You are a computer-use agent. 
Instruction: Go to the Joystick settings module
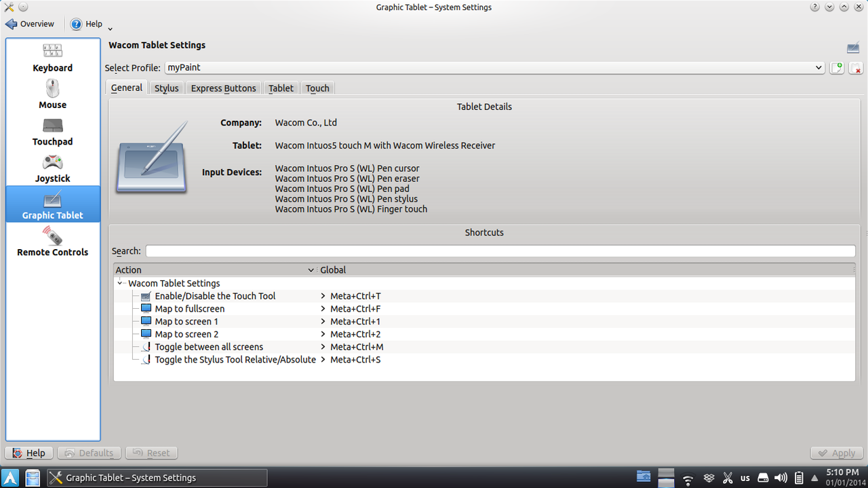pyautogui.click(x=52, y=168)
